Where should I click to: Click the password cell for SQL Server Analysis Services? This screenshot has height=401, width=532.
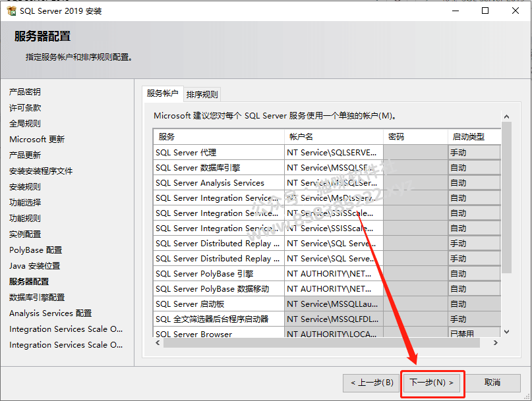(415, 183)
